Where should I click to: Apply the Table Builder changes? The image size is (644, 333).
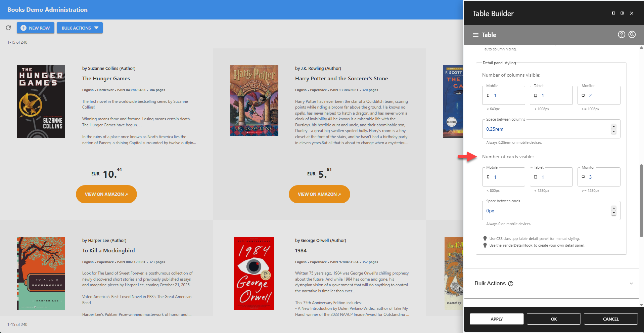[x=497, y=319]
